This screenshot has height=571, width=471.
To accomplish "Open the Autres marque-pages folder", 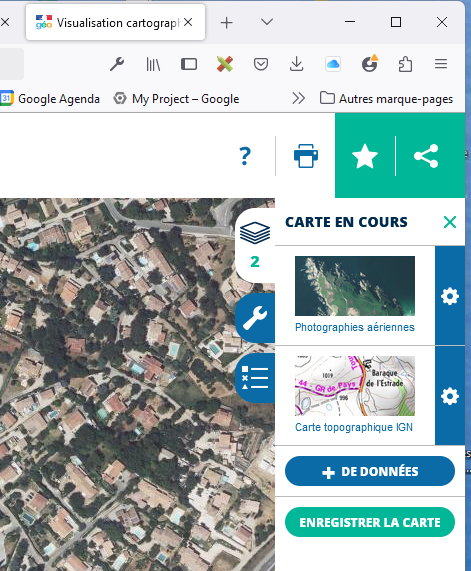I will click(386, 99).
